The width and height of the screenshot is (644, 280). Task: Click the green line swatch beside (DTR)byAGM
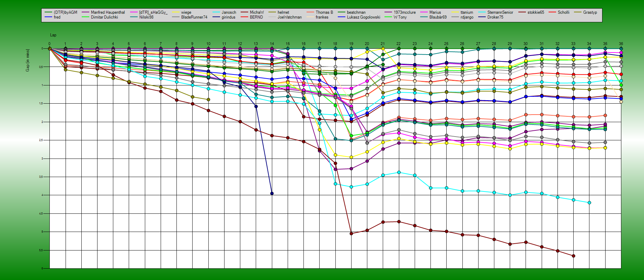(48, 12)
